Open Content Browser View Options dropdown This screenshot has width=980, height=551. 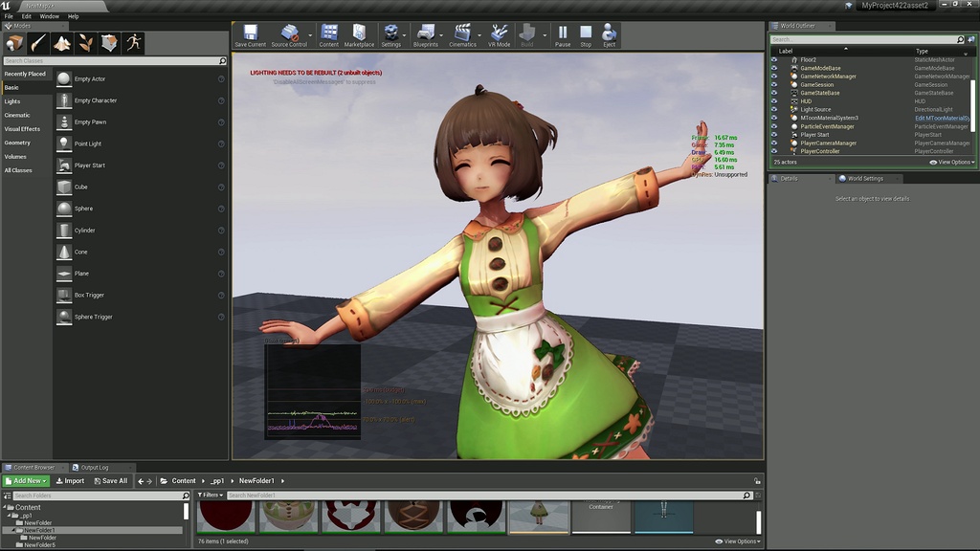click(x=738, y=541)
